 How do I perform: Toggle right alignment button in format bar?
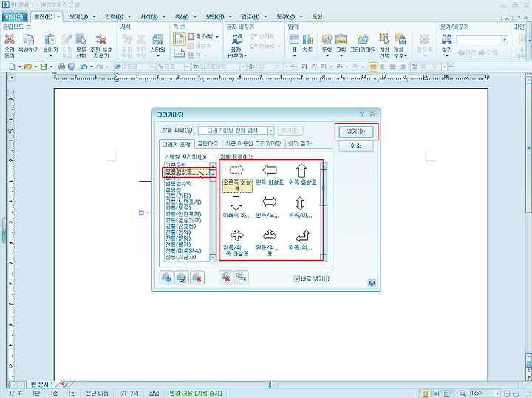pos(402,66)
